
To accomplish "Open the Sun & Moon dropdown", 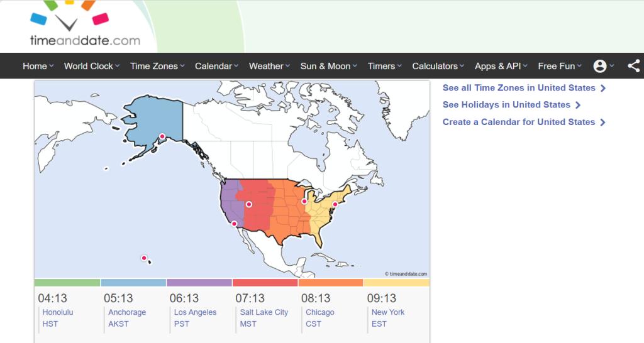I will [x=328, y=66].
